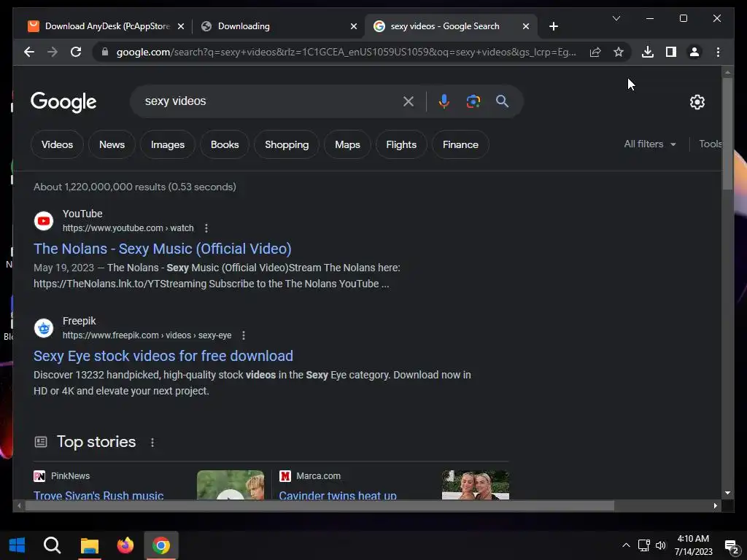Viewport: 747px width, 560px height.
Task: View site information lock icon
Action: [105, 52]
